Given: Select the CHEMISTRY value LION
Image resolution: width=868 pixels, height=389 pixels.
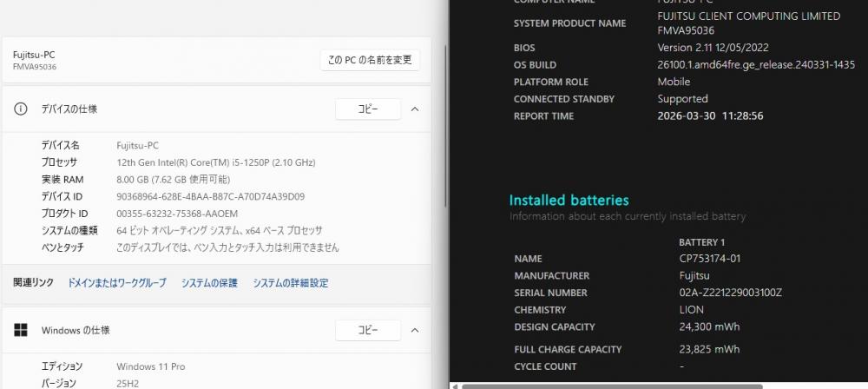Looking at the screenshot, I should (692, 310).
